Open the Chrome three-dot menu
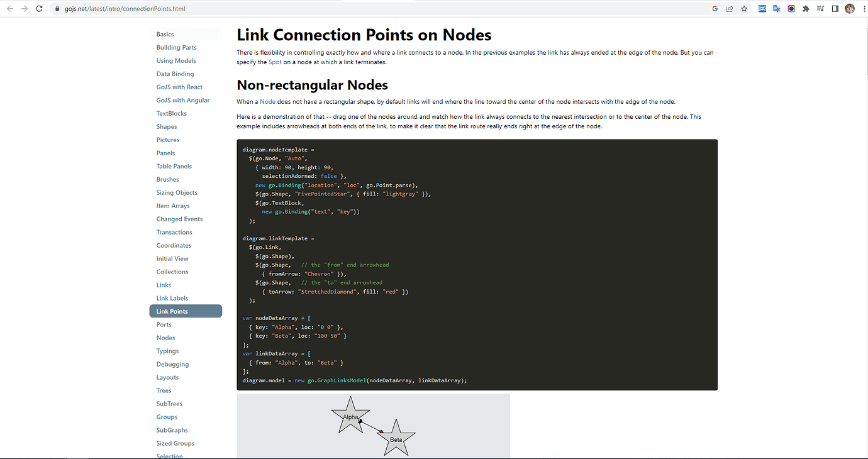Viewport: 868px width, 459px height. [x=863, y=9]
